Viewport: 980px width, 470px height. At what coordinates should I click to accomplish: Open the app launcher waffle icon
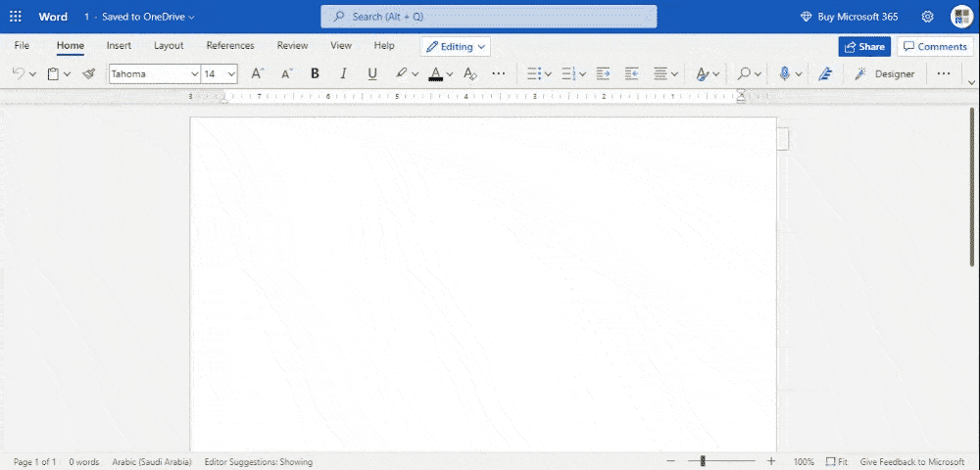click(x=16, y=17)
